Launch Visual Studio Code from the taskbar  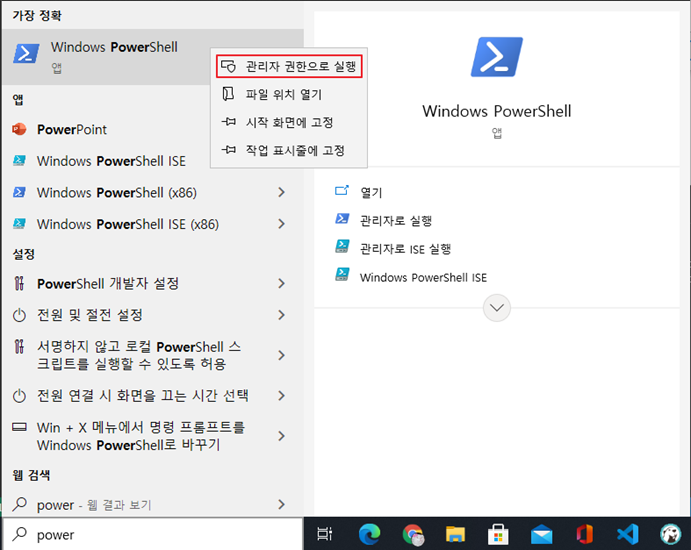tap(628, 534)
